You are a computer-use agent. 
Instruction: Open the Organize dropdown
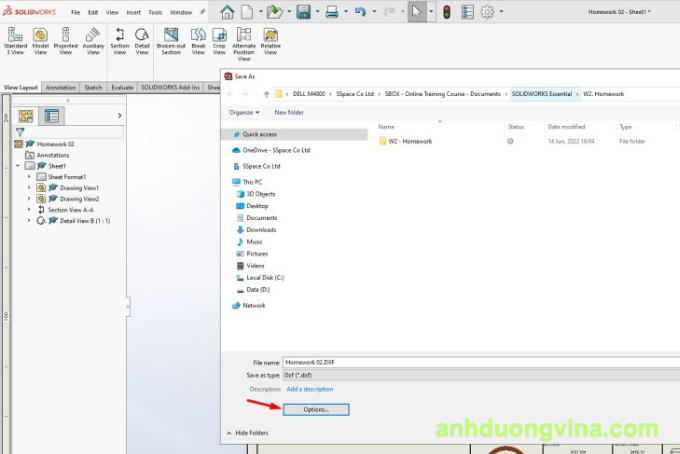click(244, 112)
